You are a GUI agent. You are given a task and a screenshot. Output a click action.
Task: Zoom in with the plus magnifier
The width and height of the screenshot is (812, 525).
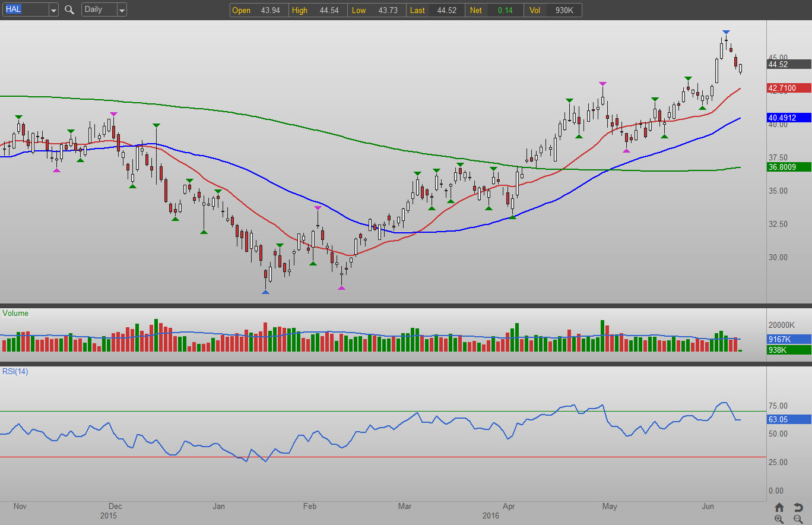tap(779, 519)
